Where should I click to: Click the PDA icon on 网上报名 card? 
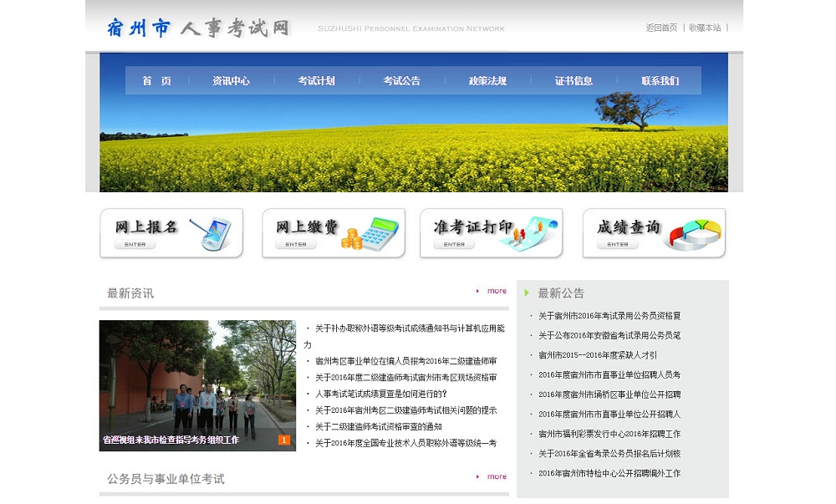click(x=212, y=233)
